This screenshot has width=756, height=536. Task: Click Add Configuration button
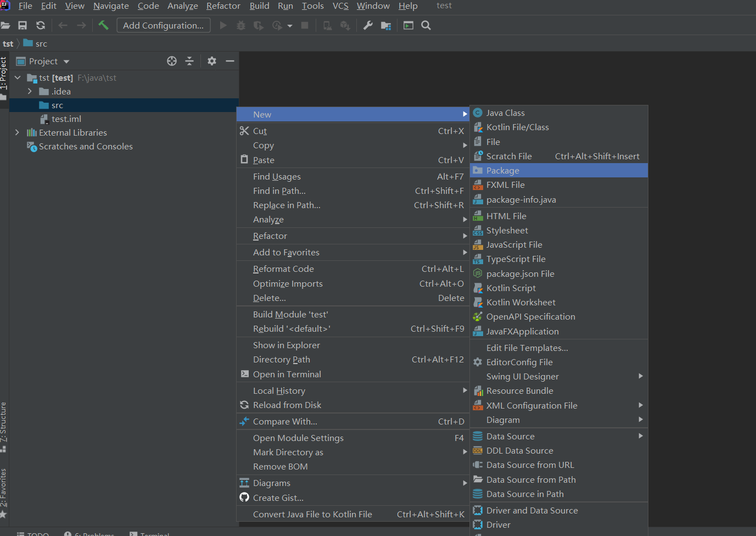163,25
